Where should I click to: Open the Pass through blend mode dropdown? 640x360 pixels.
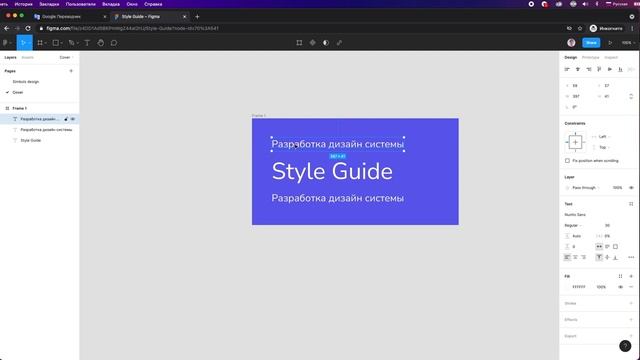586,188
